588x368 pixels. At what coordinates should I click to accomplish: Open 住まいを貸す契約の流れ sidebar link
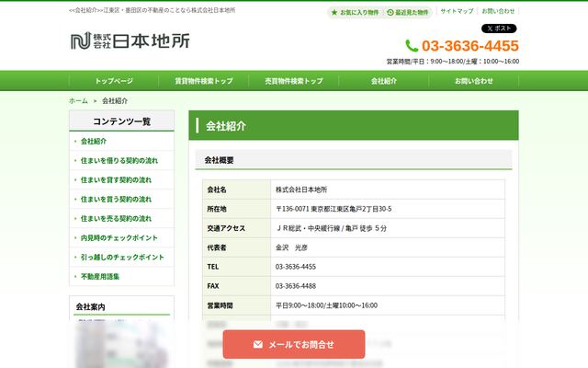pyautogui.click(x=116, y=180)
